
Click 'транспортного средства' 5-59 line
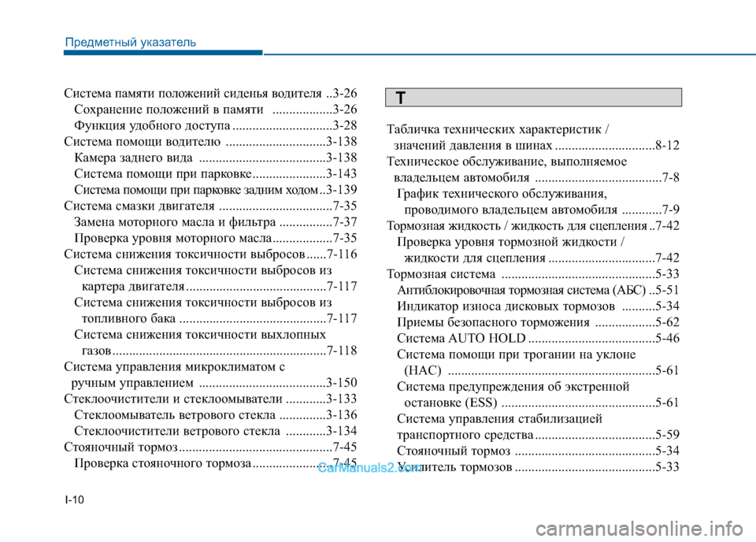[x=538, y=435]
